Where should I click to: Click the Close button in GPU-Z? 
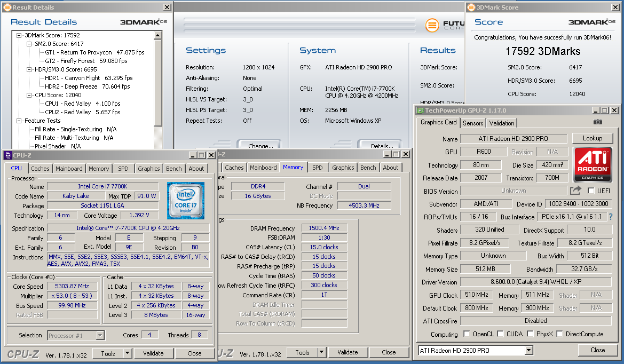[x=598, y=350]
